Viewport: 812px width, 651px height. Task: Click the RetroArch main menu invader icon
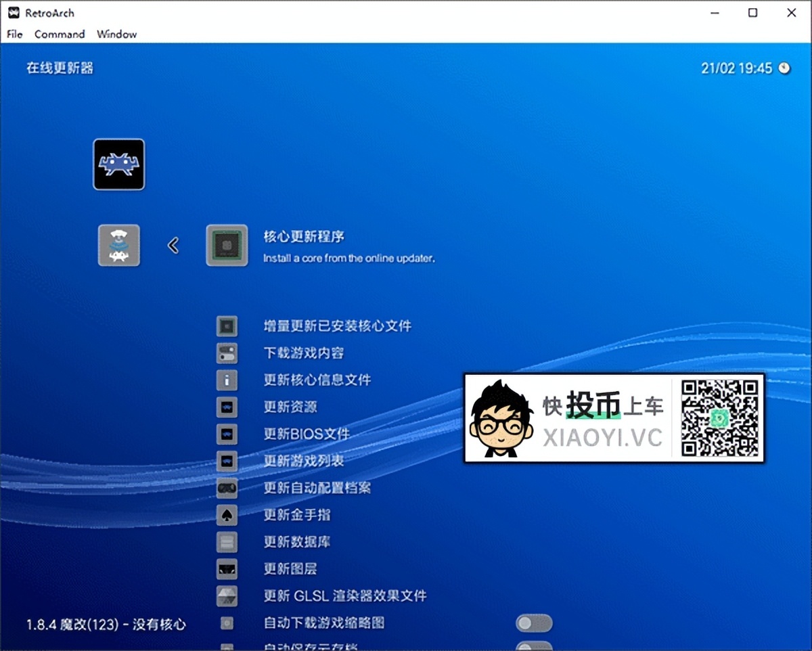[118, 164]
